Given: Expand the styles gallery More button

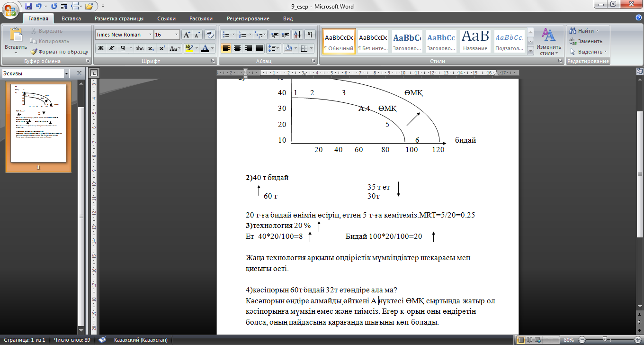Looking at the screenshot, I should point(530,51).
